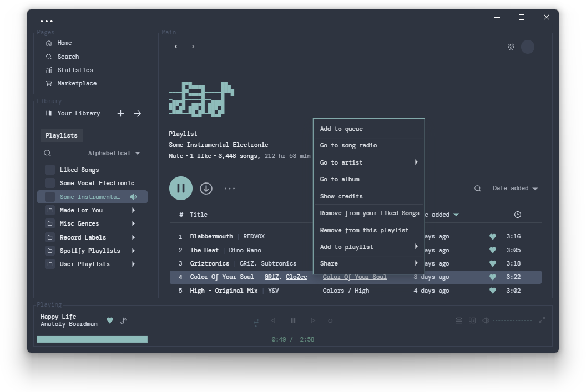Unlike the song Griztronics
This screenshot has height=392, width=586.
(493, 263)
